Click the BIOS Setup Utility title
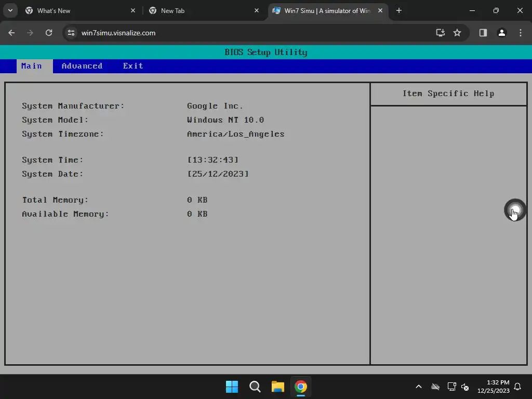The image size is (532, 399). [x=266, y=52]
